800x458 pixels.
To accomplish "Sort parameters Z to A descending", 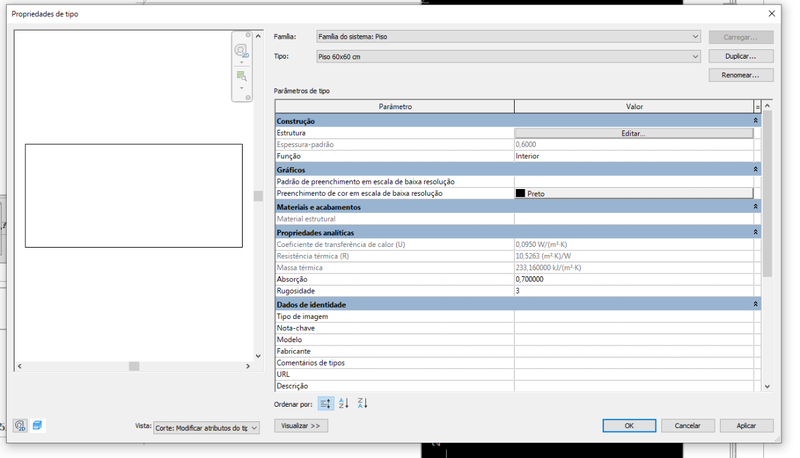I will 362,403.
